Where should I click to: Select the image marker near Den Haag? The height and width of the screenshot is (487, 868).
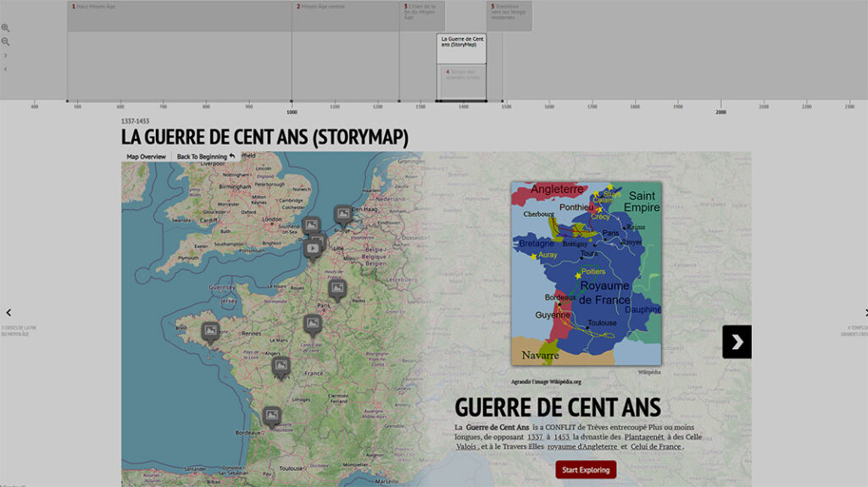click(x=343, y=215)
